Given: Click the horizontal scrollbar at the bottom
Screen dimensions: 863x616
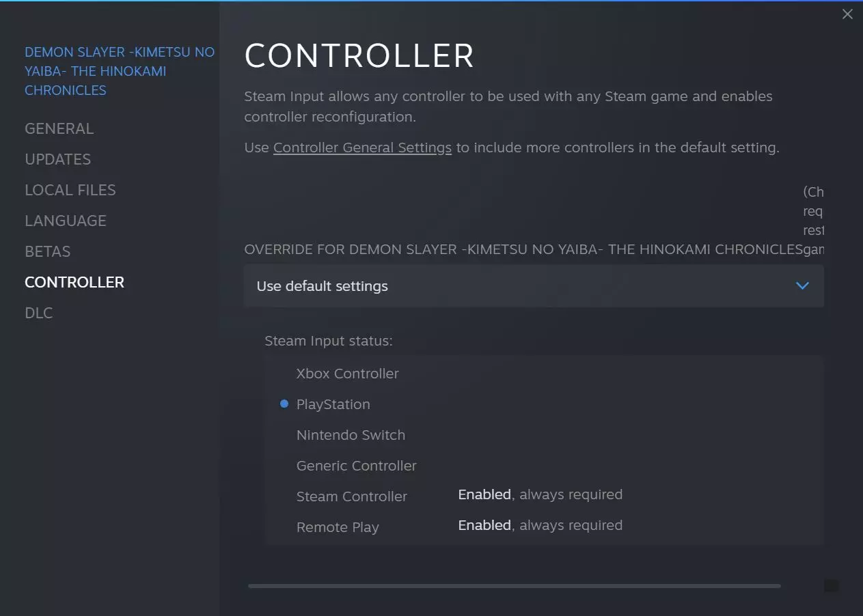Looking at the screenshot, I should (x=514, y=586).
